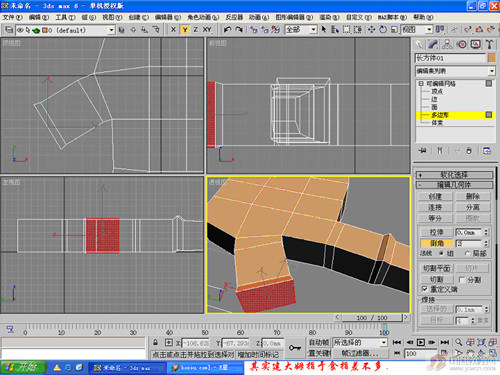Toggle the Y axis constraint button
This screenshot has height=375, width=500.
point(185,30)
